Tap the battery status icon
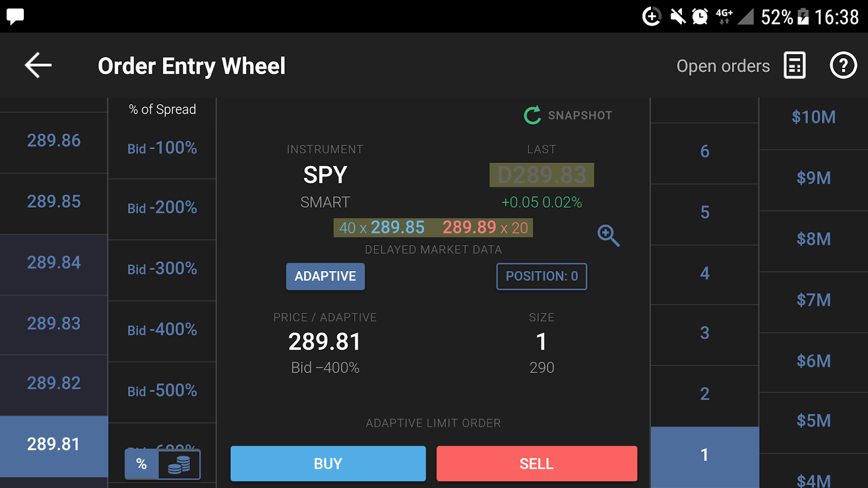Screen dimensions: 868x488 (x=803, y=17)
